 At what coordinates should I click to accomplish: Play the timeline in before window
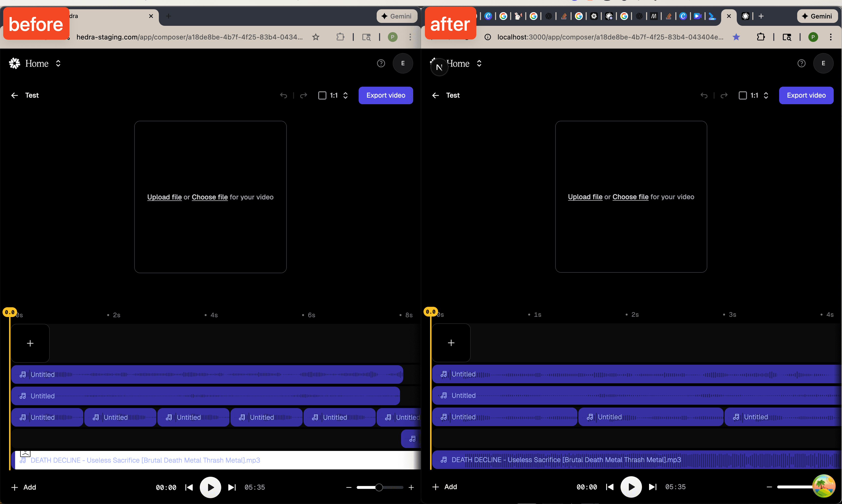coord(210,487)
